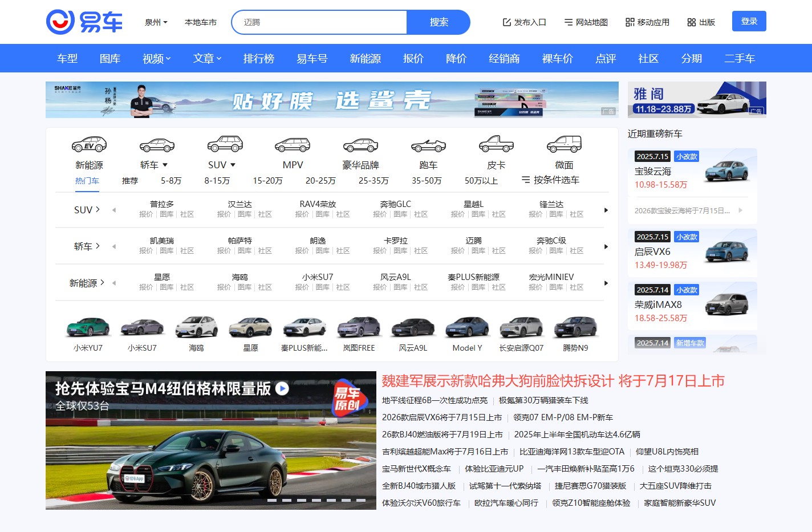The height and width of the screenshot is (532, 812).
Task: Expand the 轿车 row chevron
Action: pos(98,246)
